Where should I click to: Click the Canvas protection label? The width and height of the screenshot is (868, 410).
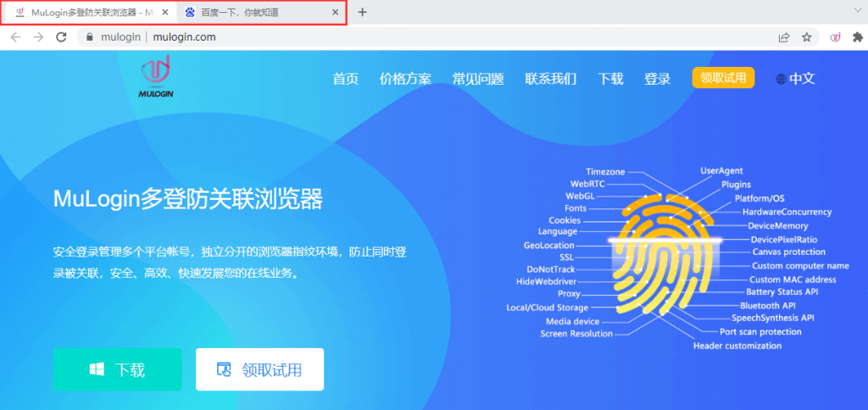789,252
